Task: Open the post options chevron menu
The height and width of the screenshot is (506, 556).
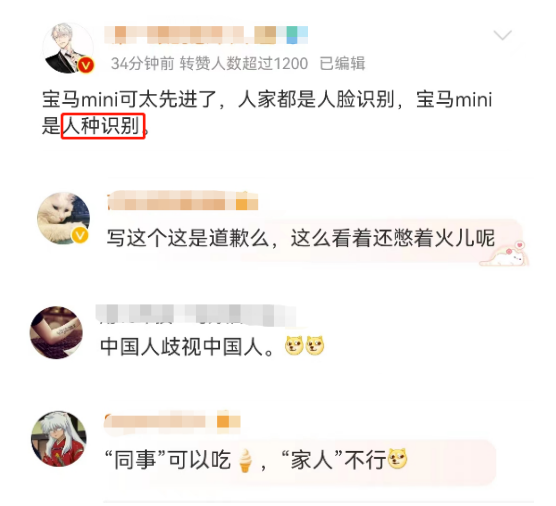Action: click(x=502, y=35)
